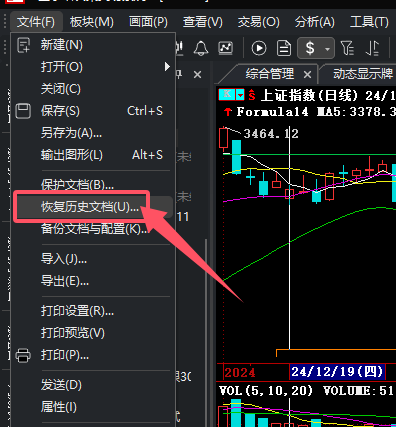
Task: Click the play circle toolbar icon
Action: [259, 48]
